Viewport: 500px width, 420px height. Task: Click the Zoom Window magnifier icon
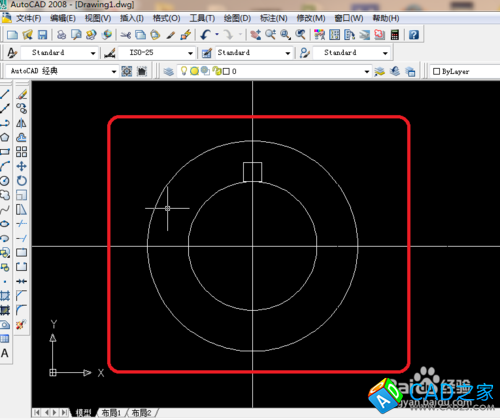point(285,35)
